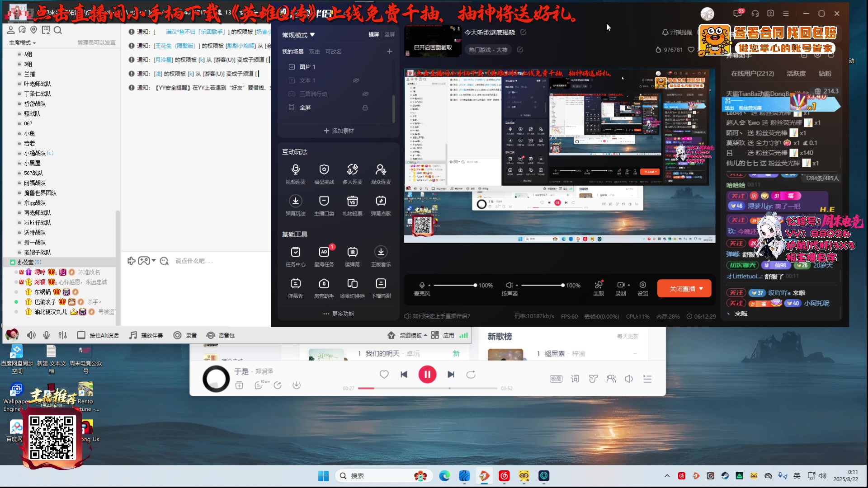Image resolution: width=868 pixels, height=488 pixels.
Task: Open playlist queue icon in music player
Action: point(647,379)
